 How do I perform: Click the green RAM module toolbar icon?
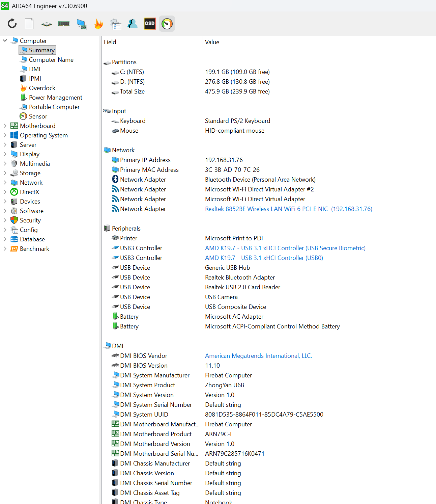point(64,24)
